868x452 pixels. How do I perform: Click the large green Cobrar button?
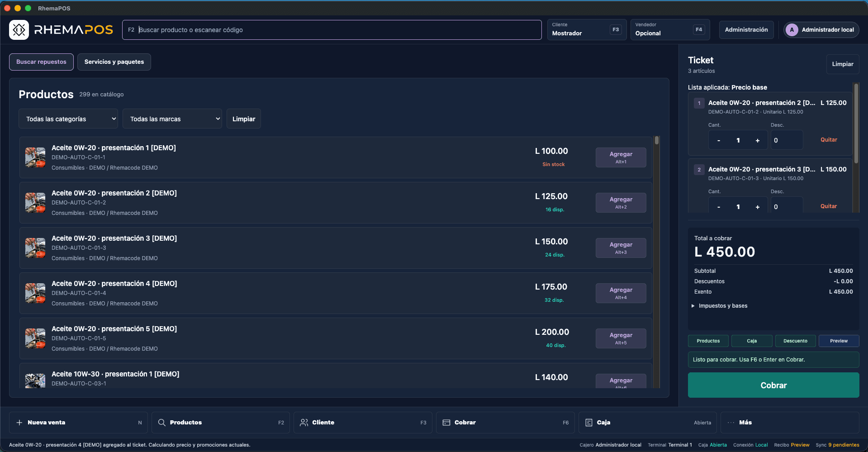773,385
